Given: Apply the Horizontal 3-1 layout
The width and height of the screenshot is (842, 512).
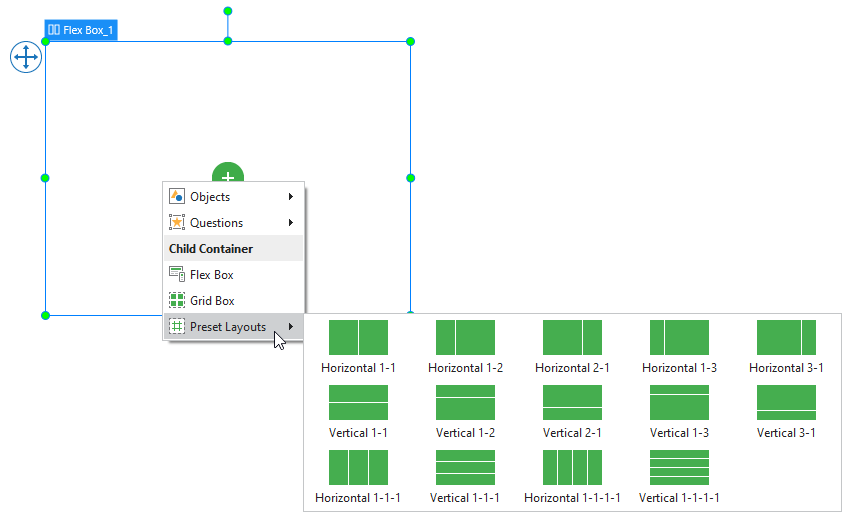Looking at the screenshot, I should click(x=786, y=338).
